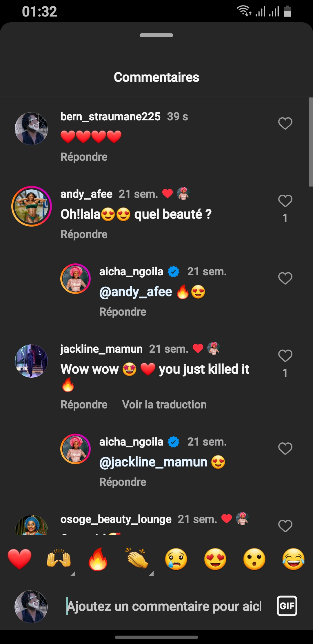The width and height of the screenshot is (313, 644).
Task: Like aicha_ngoila's reply to andy_afee
Action: pyautogui.click(x=285, y=278)
